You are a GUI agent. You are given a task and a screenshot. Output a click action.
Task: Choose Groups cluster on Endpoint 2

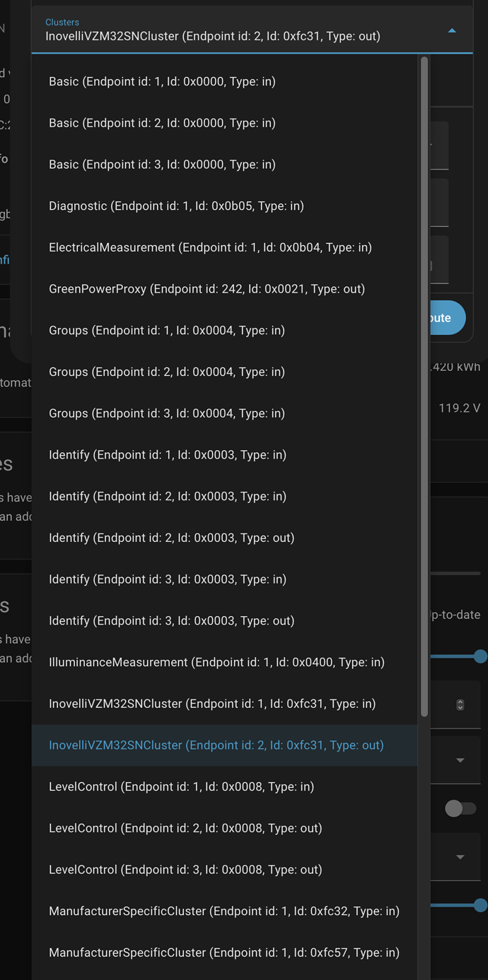(x=167, y=372)
